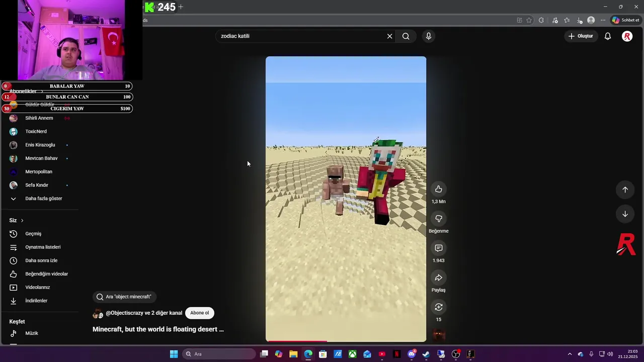Open the Edge profile avatar
Image resolution: width=644 pixels, height=362 pixels.
click(x=591, y=20)
